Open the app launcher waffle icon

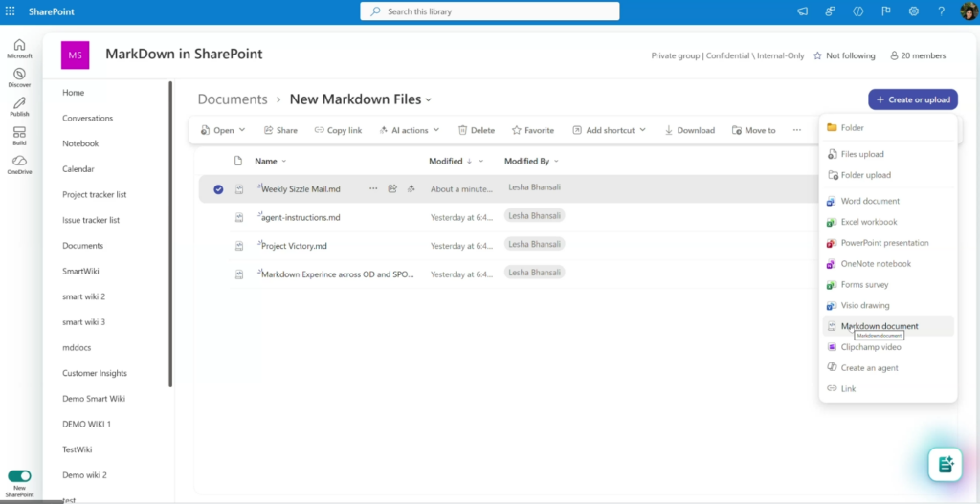pyautogui.click(x=11, y=11)
